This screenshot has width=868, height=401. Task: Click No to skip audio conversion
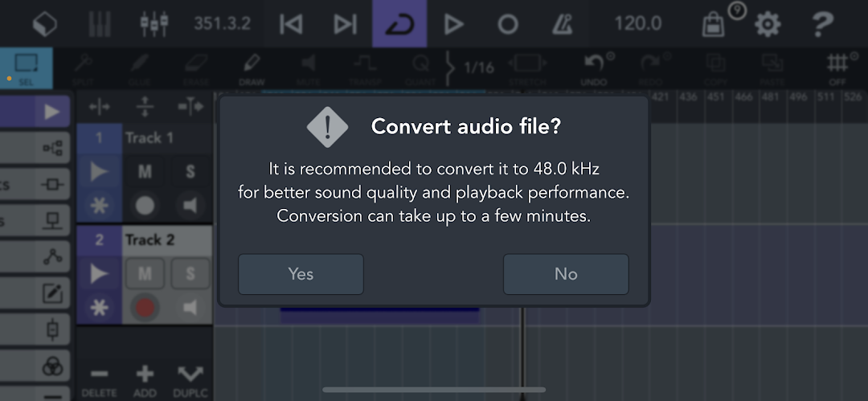[x=566, y=274]
